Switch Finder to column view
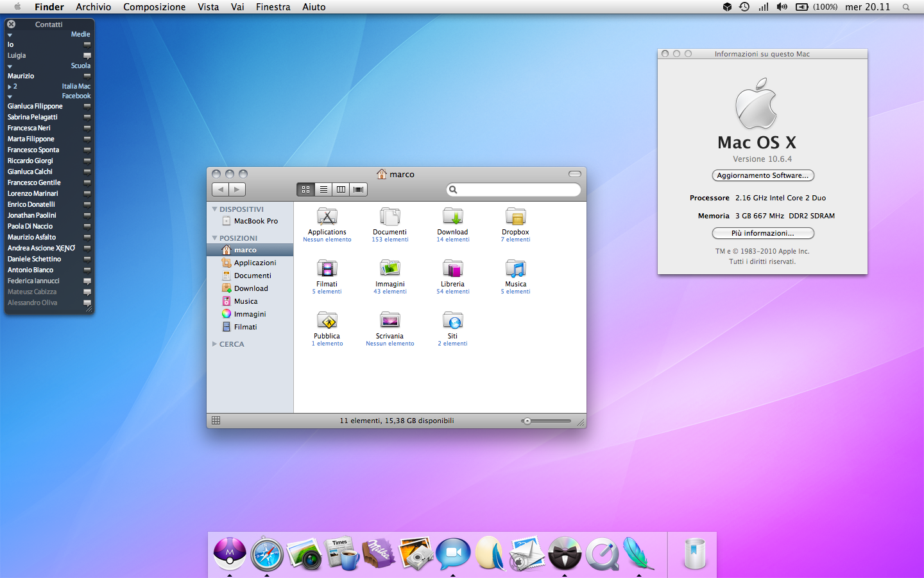 [341, 189]
